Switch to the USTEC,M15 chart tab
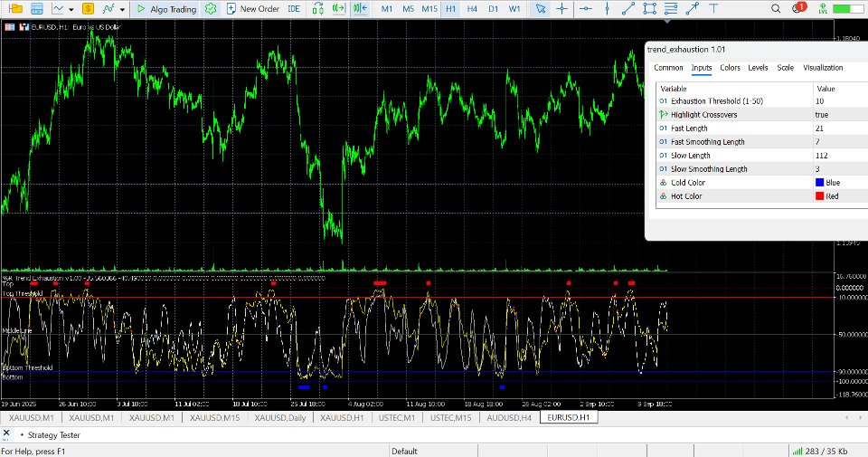Viewport: 868px width, 457px height. [450, 418]
